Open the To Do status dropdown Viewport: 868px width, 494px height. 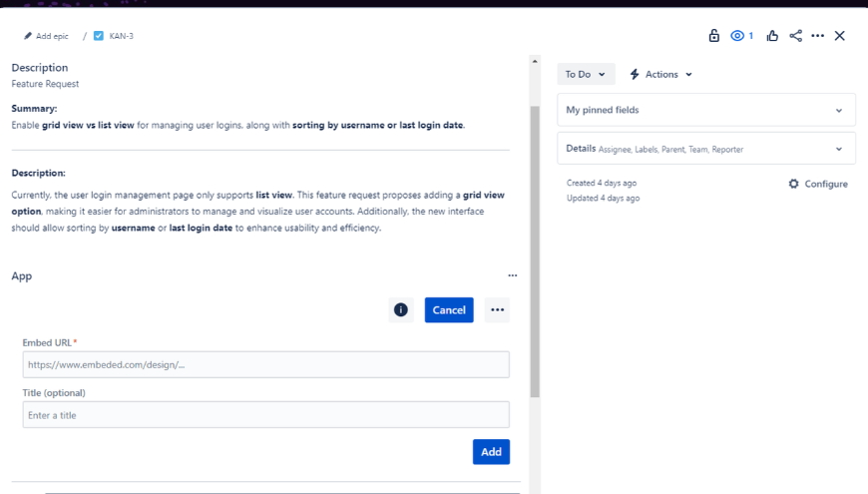point(586,74)
